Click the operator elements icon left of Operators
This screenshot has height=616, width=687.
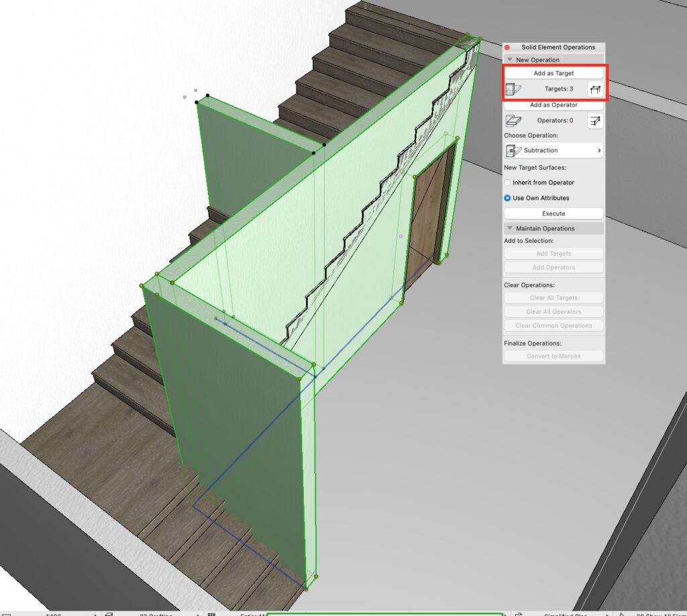[x=513, y=121]
